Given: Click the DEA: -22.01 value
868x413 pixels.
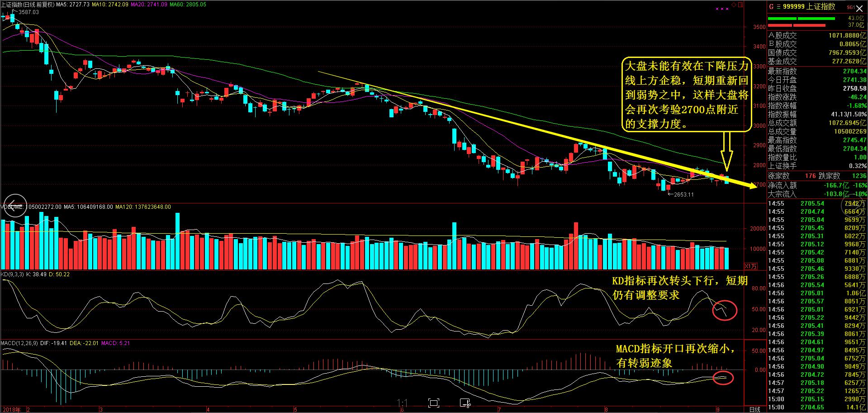Looking at the screenshot, I should [83, 343].
